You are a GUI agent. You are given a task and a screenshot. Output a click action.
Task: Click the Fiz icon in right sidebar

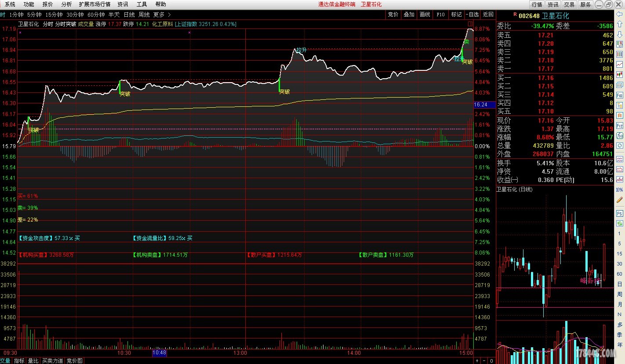pyautogui.click(x=620, y=125)
